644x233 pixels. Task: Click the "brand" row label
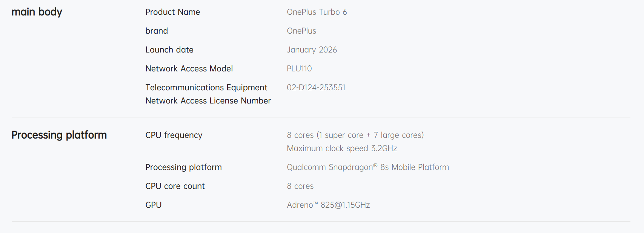pos(157,31)
